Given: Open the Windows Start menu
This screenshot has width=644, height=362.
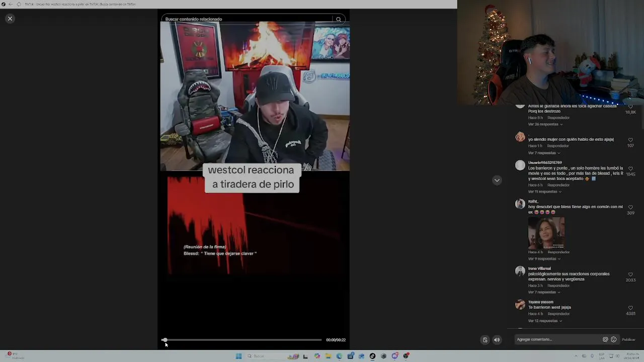Looking at the screenshot, I should coord(238,356).
